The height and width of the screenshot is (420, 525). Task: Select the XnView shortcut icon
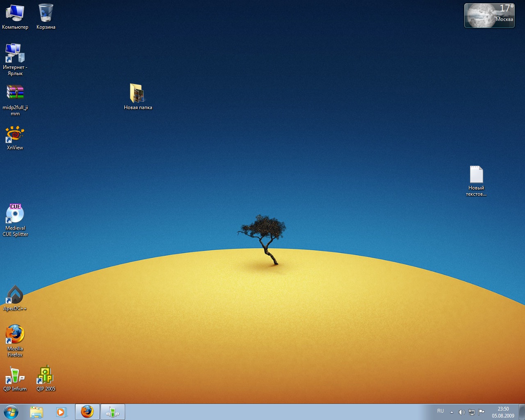pos(15,138)
